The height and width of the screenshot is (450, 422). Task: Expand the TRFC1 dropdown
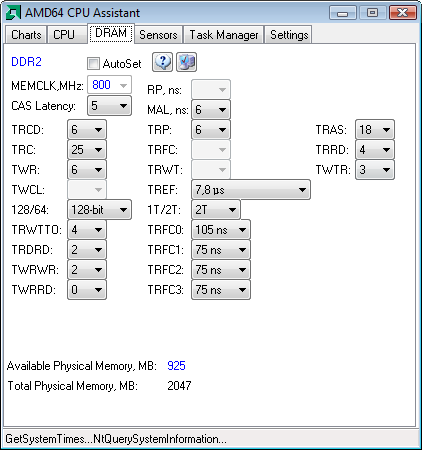221,250
